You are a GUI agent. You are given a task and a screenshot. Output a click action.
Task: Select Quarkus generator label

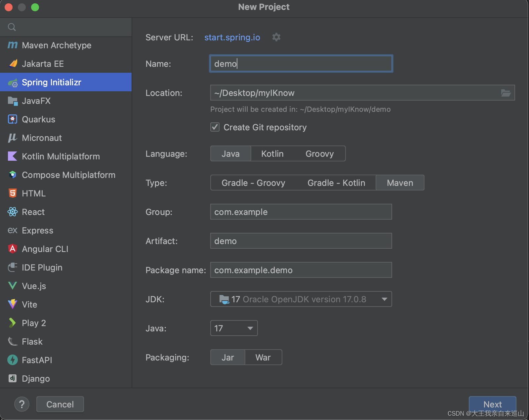pyautogui.click(x=38, y=119)
